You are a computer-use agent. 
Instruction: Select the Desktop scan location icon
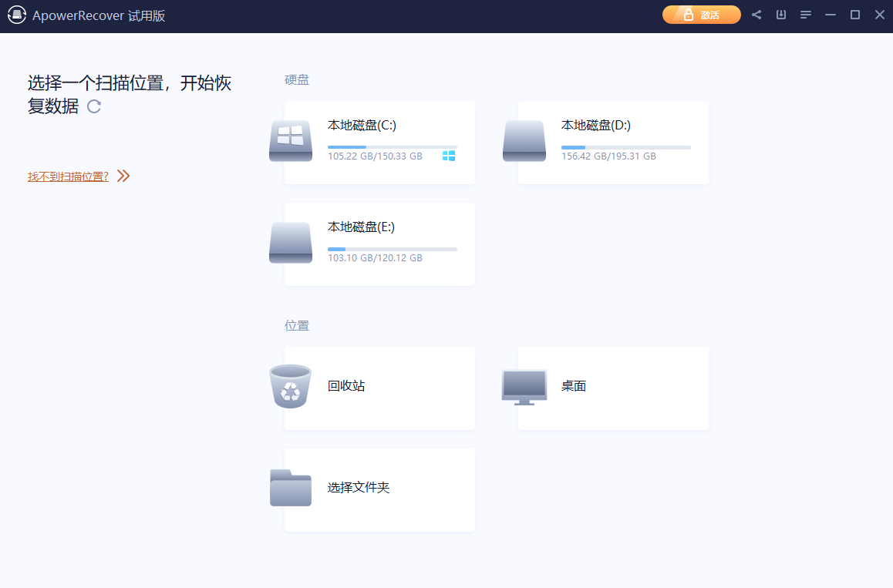coord(524,386)
